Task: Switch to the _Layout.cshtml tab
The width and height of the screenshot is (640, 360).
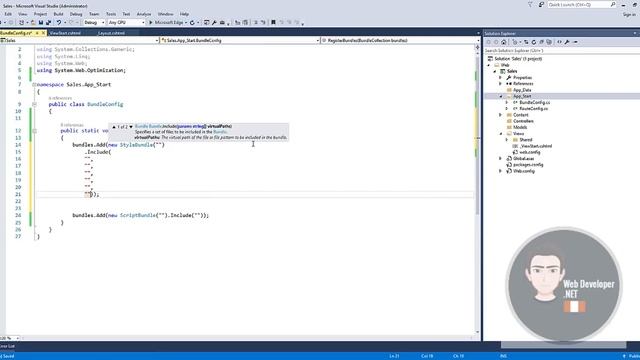Action: (111, 33)
